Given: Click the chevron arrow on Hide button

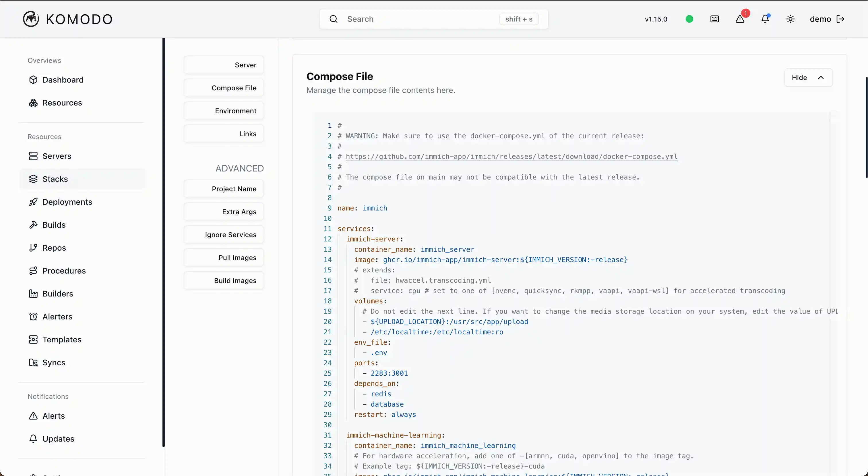Looking at the screenshot, I should click(821, 78).
